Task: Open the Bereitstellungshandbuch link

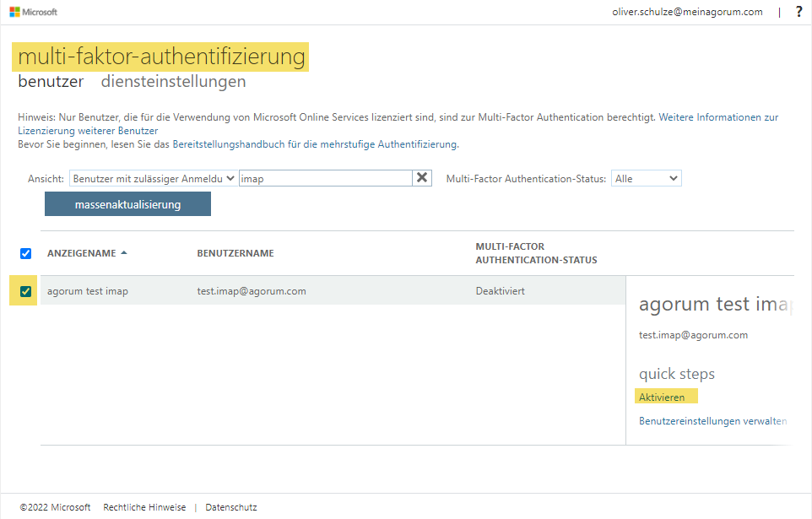Action: pos(315,144)
